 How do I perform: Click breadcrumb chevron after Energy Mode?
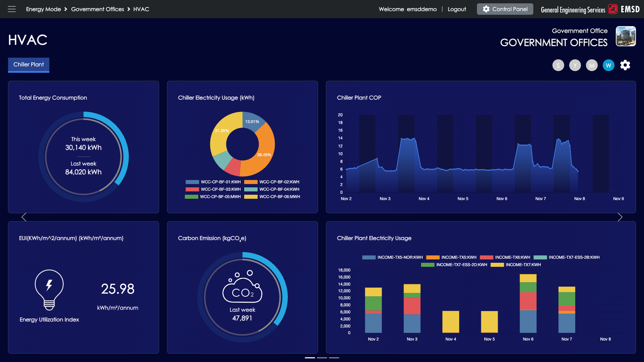(66, 9)
